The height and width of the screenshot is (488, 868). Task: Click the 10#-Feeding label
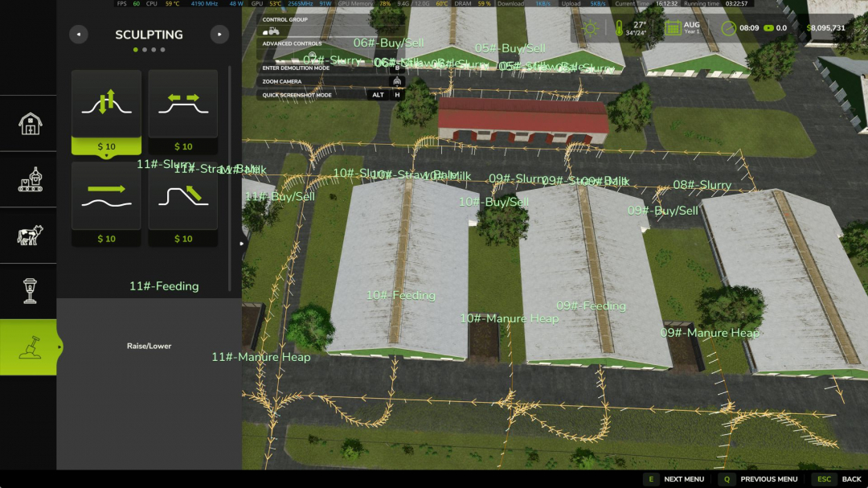click(x=401, y=295)
